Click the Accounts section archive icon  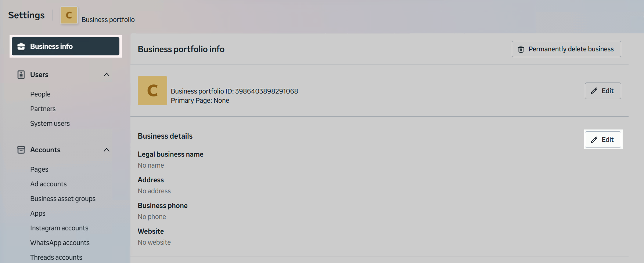(x=21, y=150)
